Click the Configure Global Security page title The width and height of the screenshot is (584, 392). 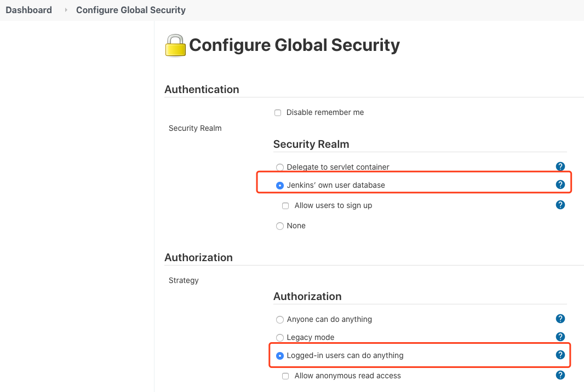tap(294, 45)
